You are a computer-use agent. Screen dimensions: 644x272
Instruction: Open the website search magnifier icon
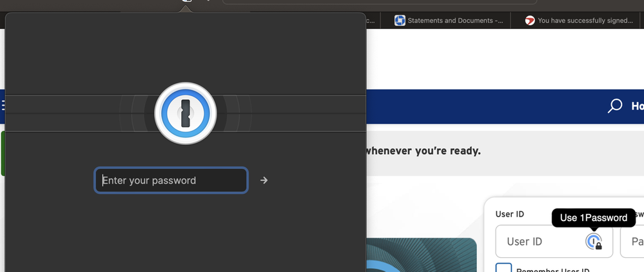tap(615, 106)
